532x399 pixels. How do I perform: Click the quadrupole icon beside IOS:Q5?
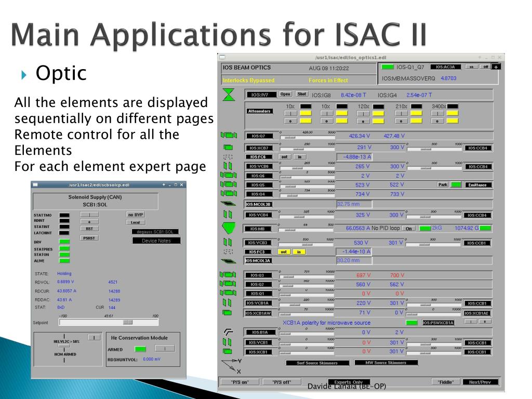pyautogui.click(x=229, y=184)
